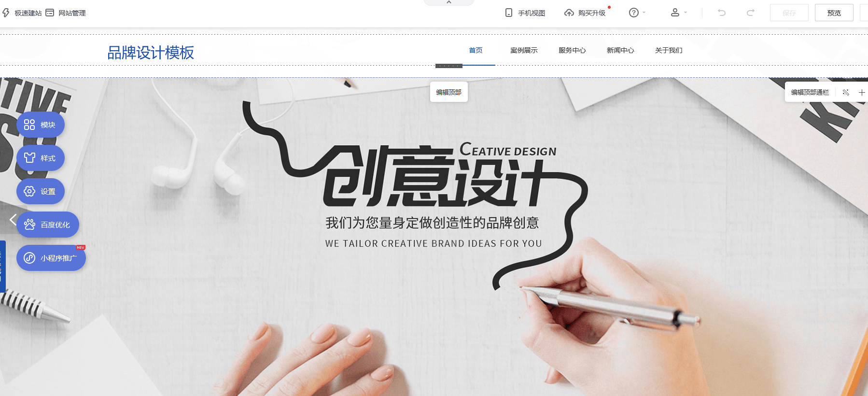Redo the last edit

click(x=750, y=13)
